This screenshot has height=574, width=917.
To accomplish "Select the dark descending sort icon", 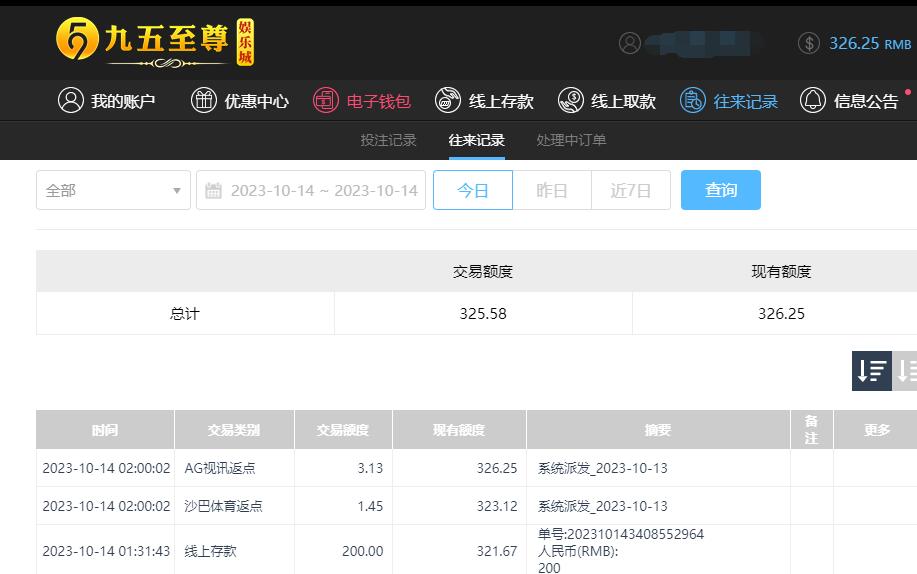I will 871,371.
